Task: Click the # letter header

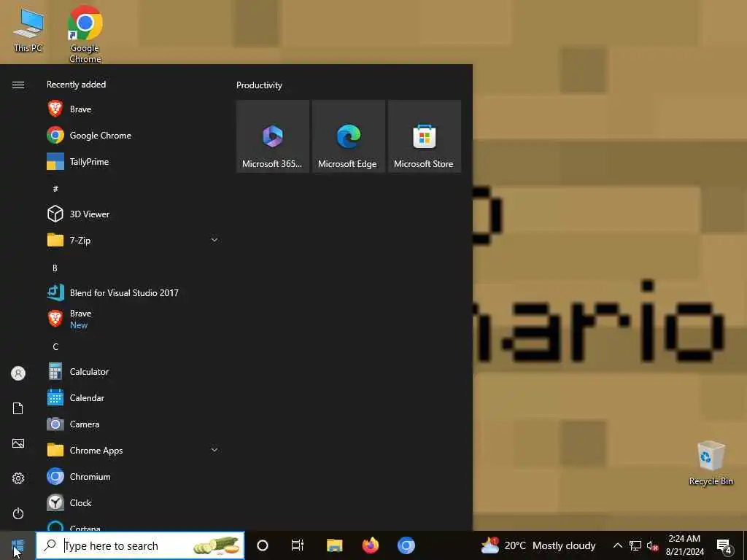Action: (55, 189)
